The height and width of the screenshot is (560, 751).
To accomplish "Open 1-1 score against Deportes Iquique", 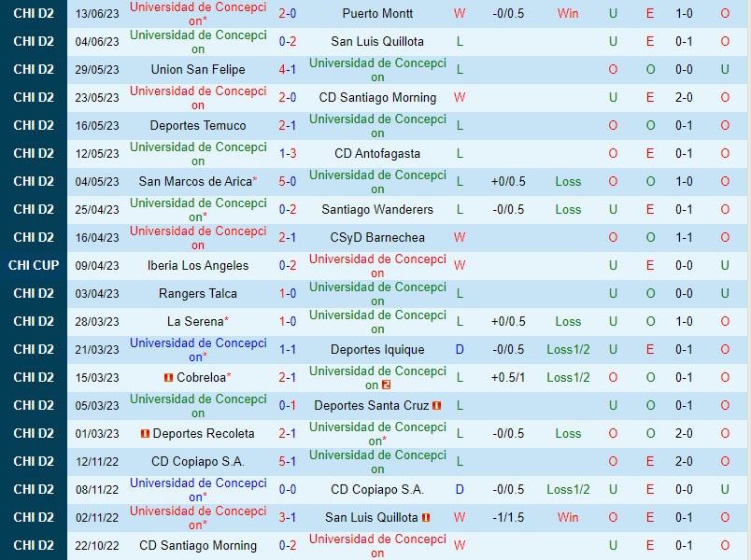I will pos(288,349).
